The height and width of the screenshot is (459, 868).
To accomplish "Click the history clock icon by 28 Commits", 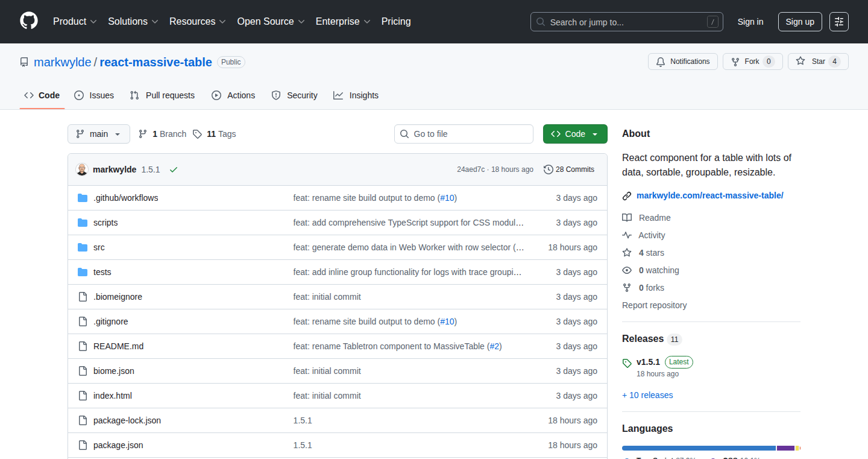I will point(548,169).
